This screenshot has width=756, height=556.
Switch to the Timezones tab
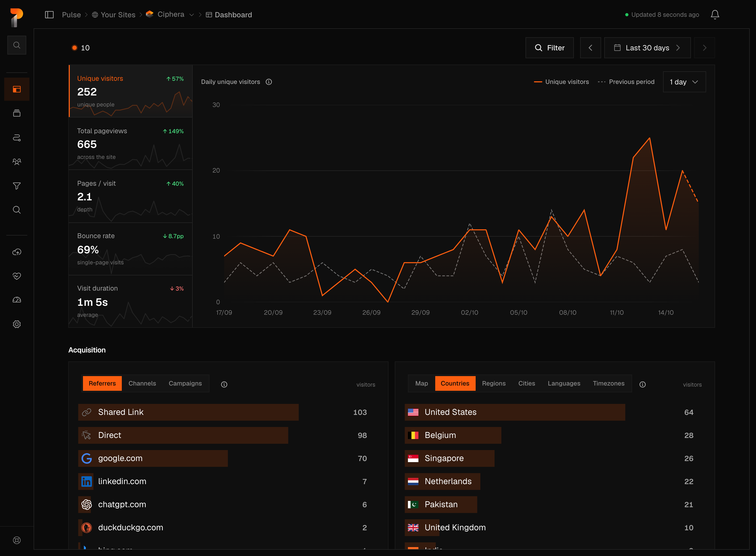(608, 383)
